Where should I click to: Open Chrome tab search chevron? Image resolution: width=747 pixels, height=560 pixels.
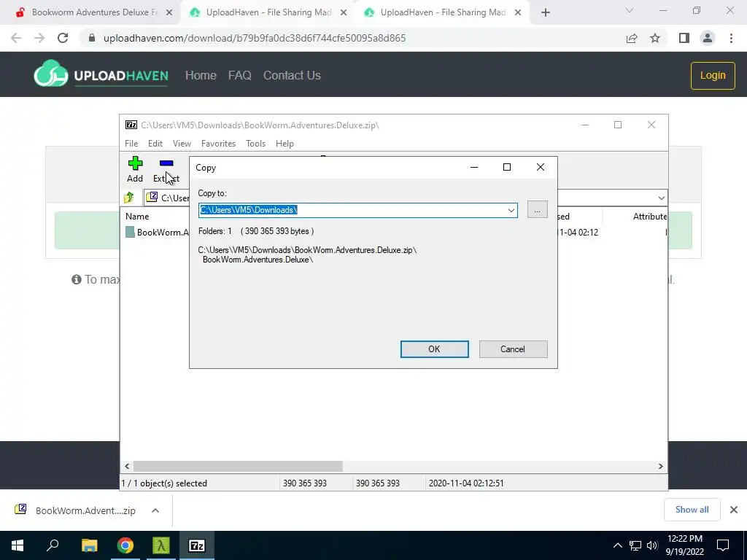coord(630,10)
